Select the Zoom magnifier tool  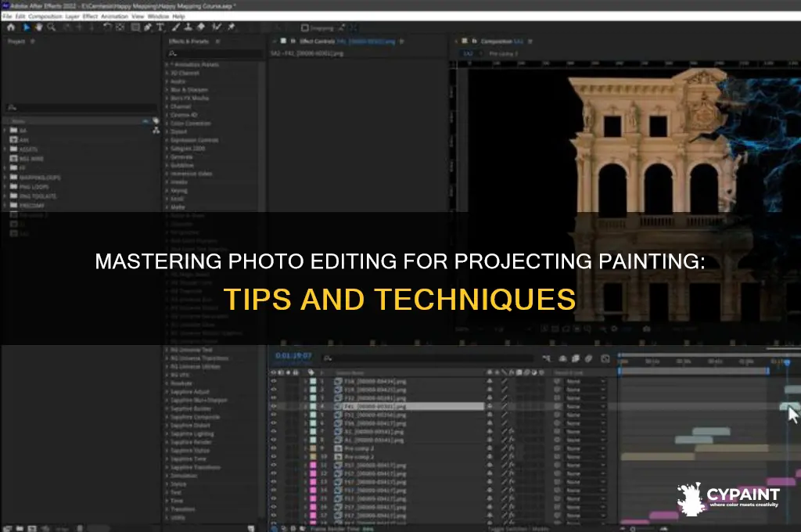[52, 27]
